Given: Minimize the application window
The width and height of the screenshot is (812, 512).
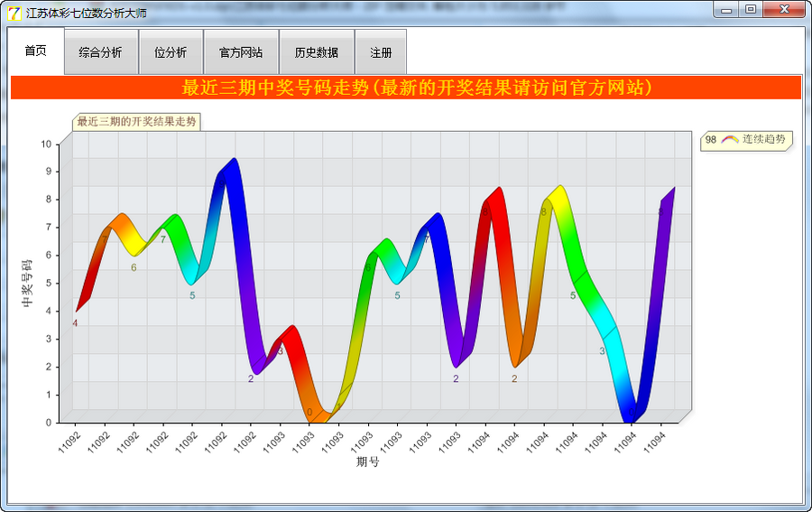Looking at the screenshot, I should pos(726,10).
